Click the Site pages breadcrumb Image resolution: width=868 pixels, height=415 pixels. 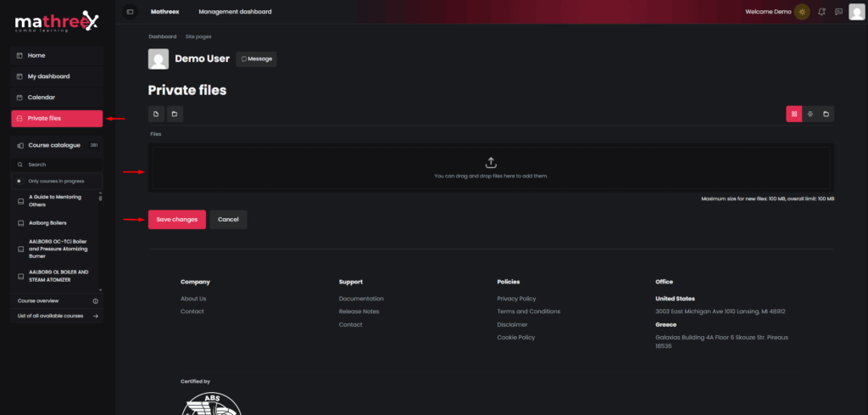[x=198, y=36]
